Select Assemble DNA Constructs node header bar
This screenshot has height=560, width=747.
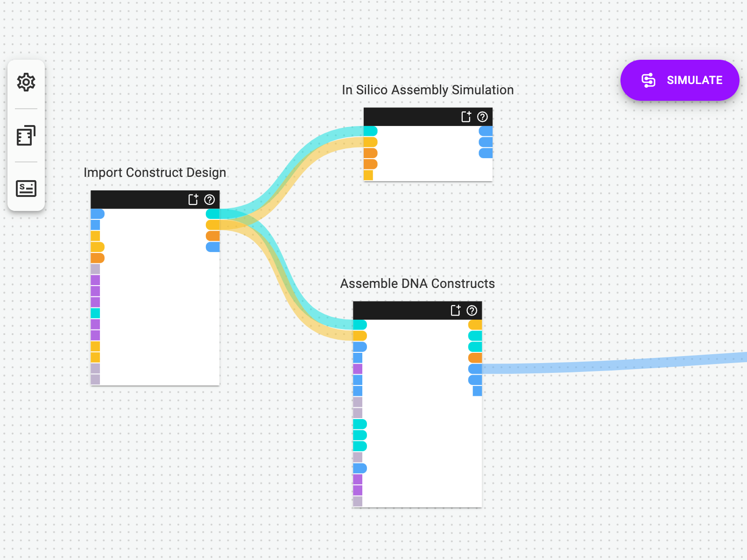tap(417, 310)
